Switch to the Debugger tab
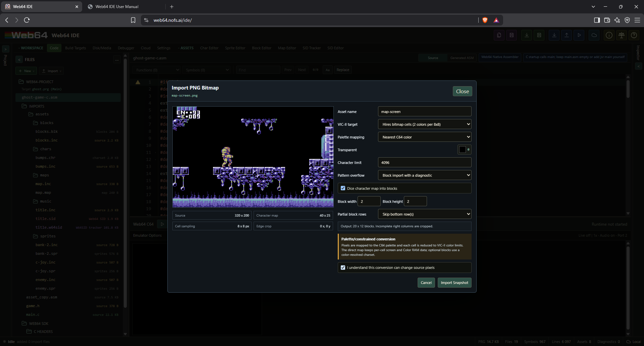644x346 pixels. point(126,48)
